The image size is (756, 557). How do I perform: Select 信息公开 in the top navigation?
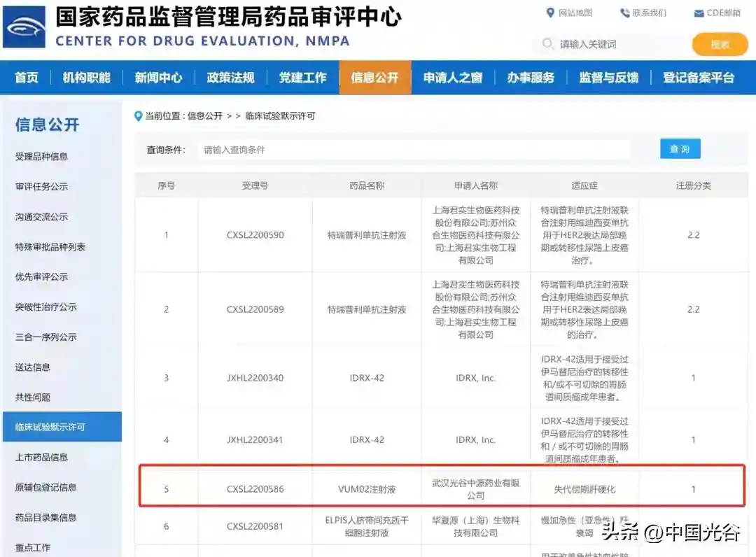coord(374,78)
